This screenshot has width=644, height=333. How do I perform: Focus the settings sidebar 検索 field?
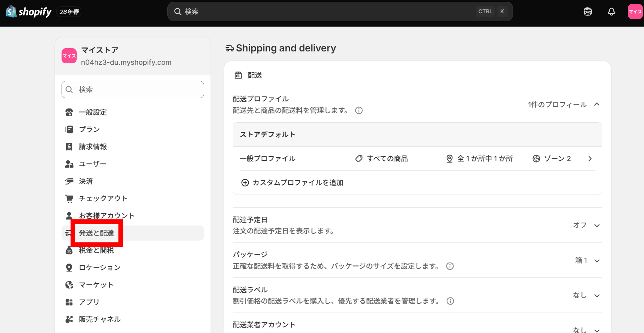point(133,90)
